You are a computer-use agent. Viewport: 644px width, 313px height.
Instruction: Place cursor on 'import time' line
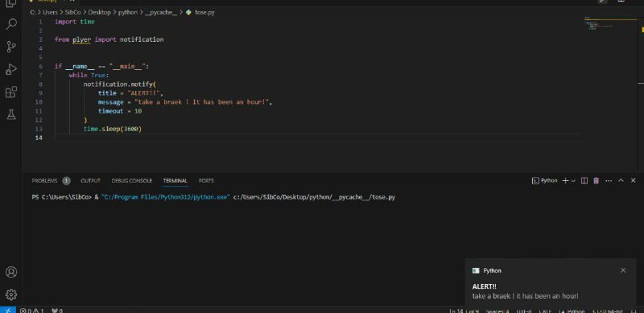(x=75, y=22)
